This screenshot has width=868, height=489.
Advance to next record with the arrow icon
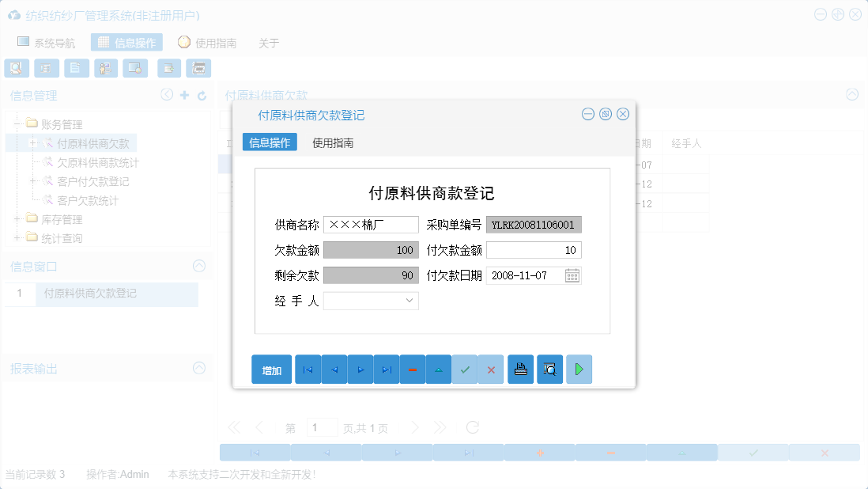(x=360, y=370)
